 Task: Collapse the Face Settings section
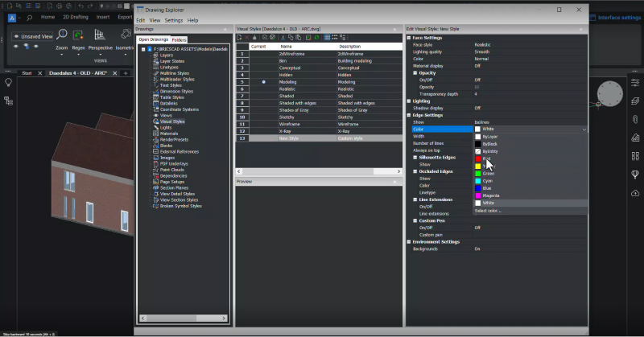point(409,38)
